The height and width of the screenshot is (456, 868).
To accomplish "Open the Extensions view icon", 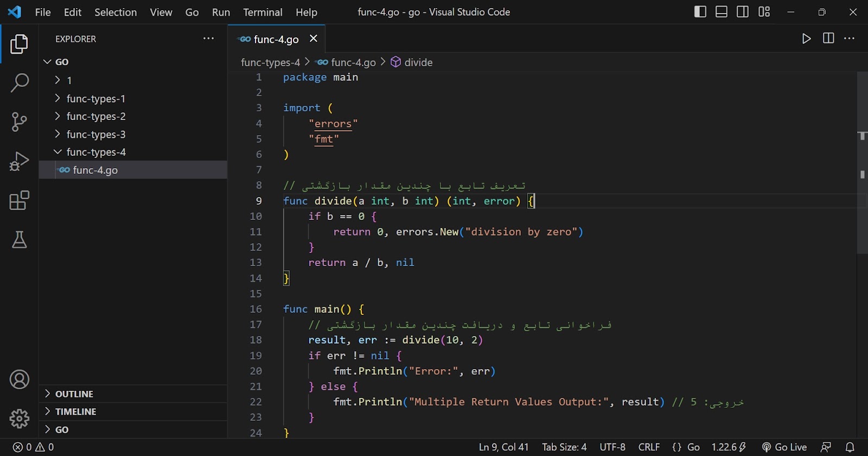I will [19, 200].
